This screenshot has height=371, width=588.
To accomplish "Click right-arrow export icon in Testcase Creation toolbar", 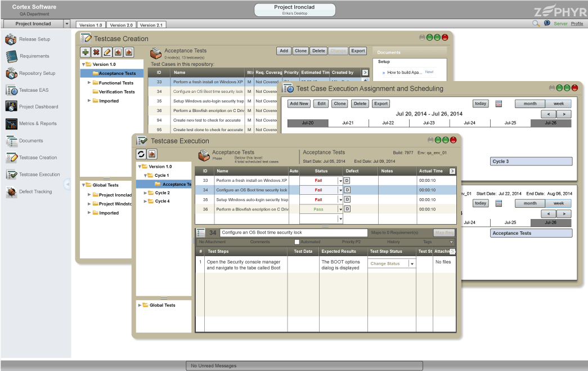I will [x=129, y=52].
